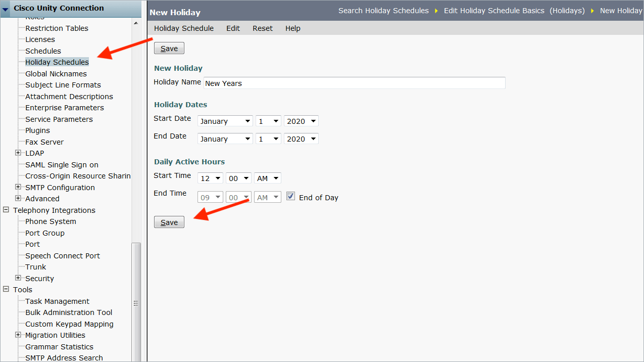The height and width of the screenshot is (362, 644).
Task: Open Service Parameters
Action: [x=59, y=119]
